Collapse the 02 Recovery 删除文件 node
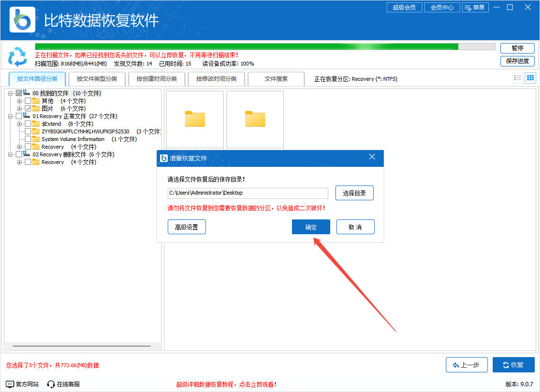 [11, 154]
